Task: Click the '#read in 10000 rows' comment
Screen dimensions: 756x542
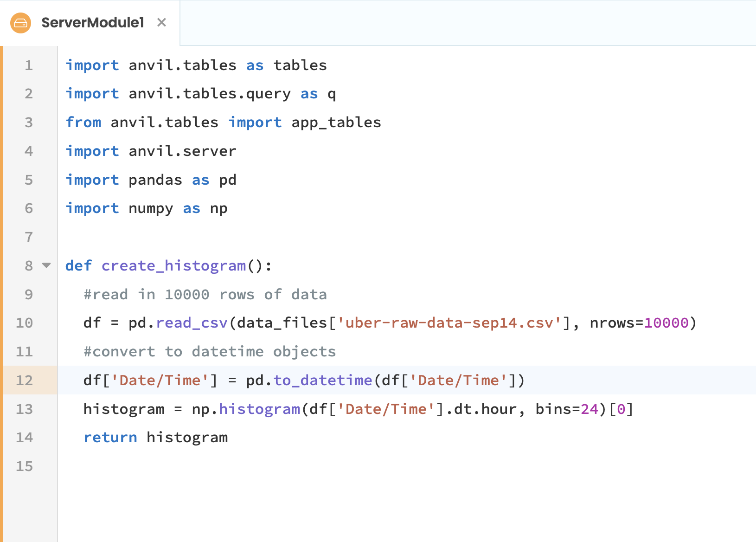Action: (x=205, y=295)
